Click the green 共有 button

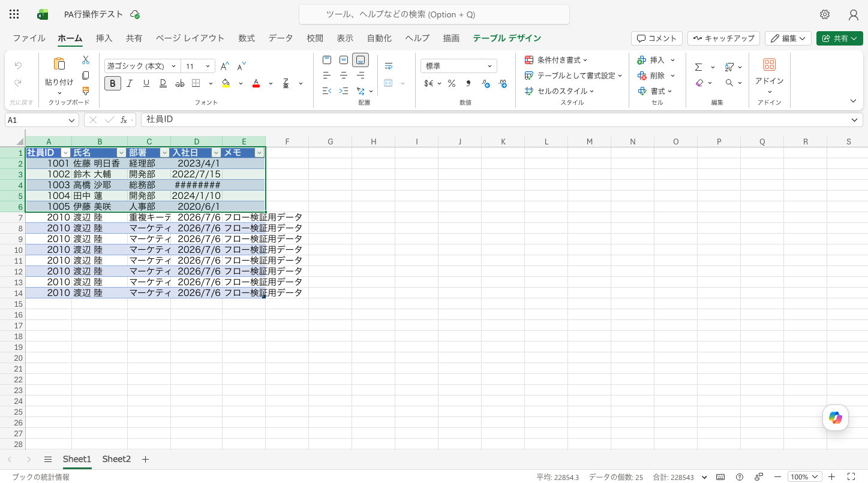pos(839,38)
